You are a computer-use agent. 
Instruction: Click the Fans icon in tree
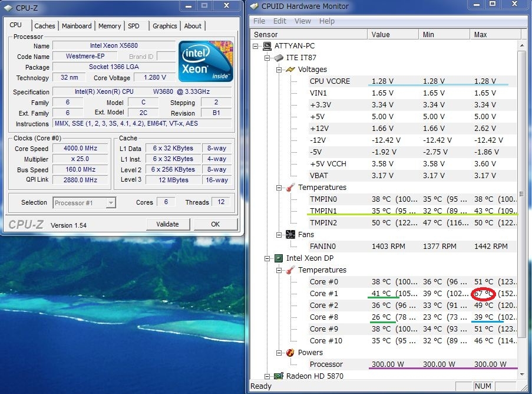point(290,235)
